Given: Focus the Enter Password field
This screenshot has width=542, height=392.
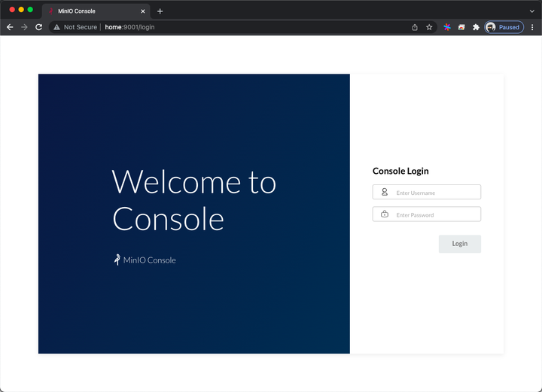Looking at the screenshot, I should 427,214.
